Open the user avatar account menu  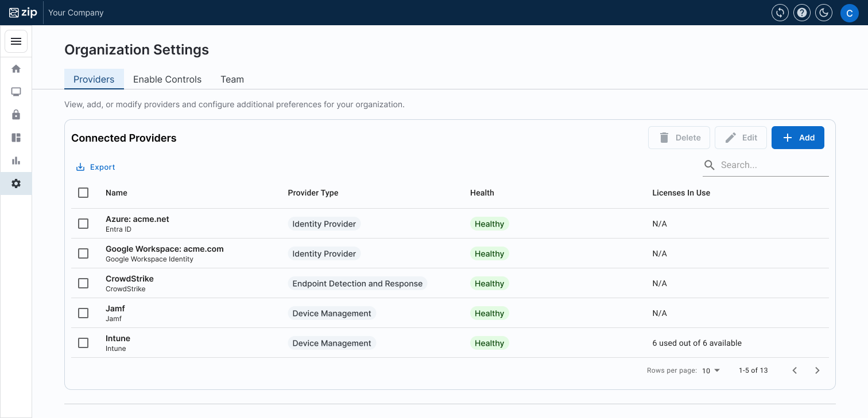[849, 13]
